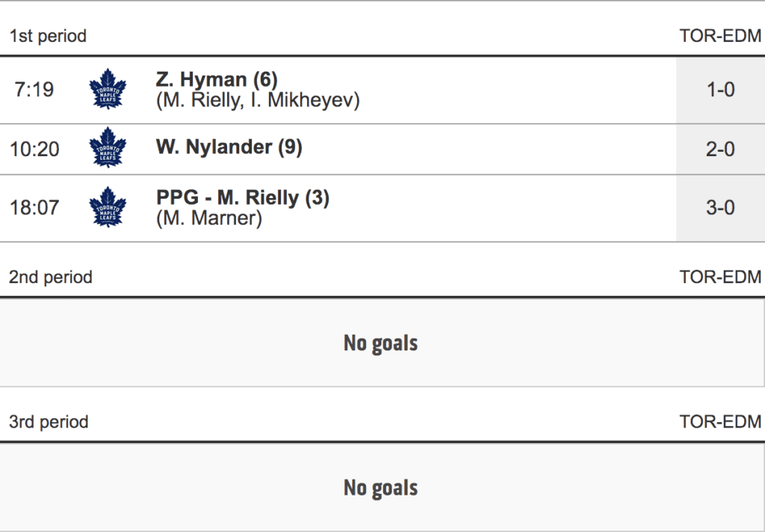765x532 pixels.
Task: Click the TOR-EDM label in the 1st period header
Action: pyautogui.click(x=720, y=36)
